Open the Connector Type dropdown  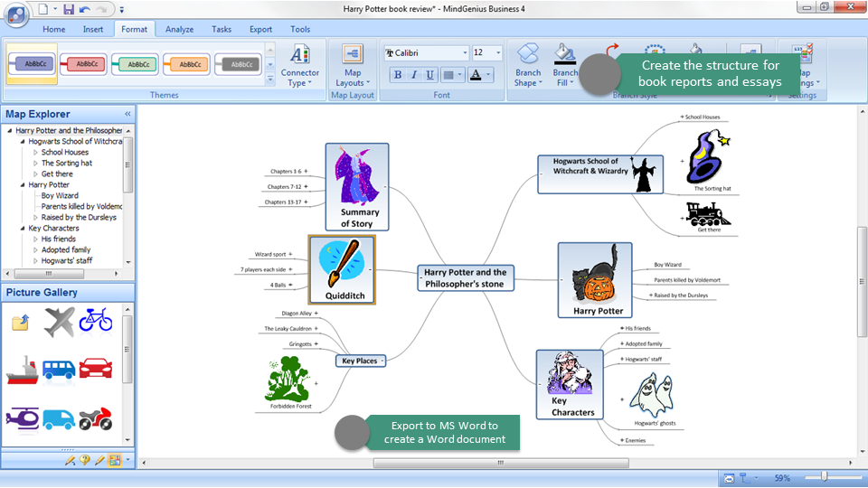click(299, 66)
